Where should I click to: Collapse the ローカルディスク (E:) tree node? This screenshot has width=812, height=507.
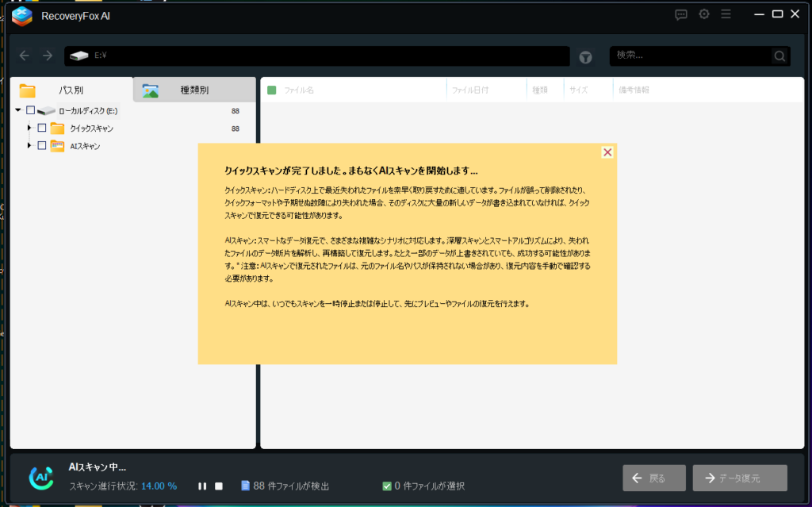[x=18, y=110]
